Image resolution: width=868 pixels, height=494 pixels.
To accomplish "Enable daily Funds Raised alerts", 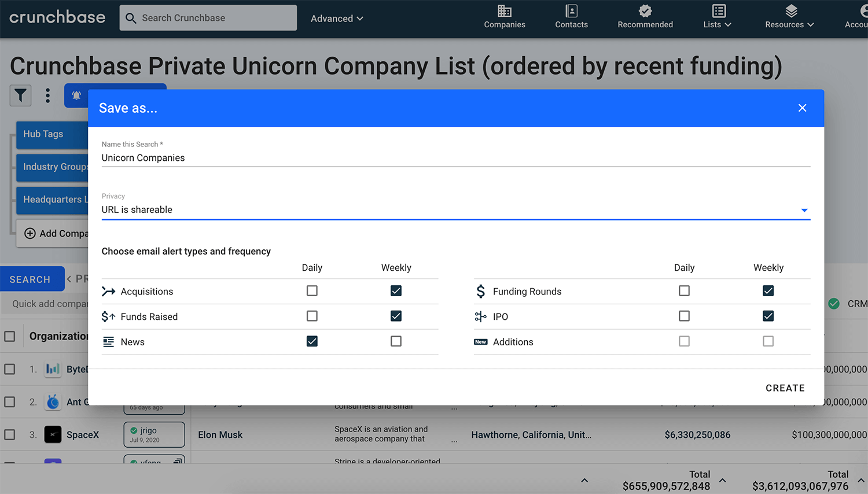I will coord(312,316).
